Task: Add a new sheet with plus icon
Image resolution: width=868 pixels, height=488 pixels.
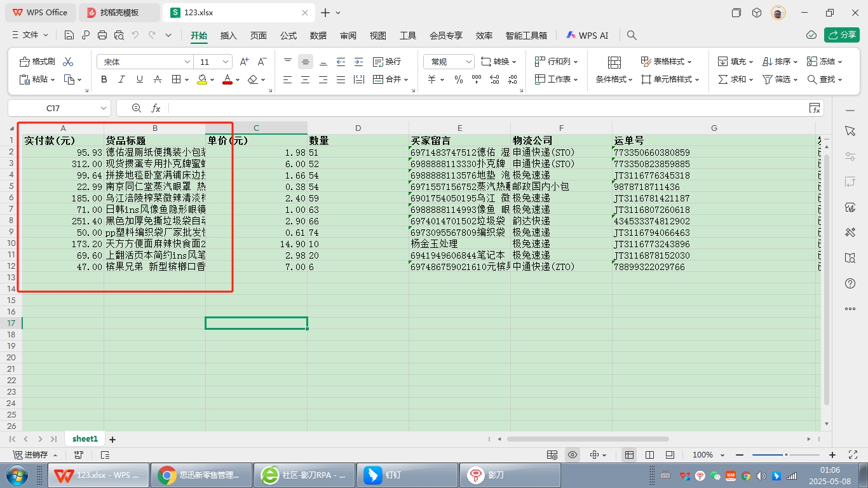Action: tap(112, 439)
